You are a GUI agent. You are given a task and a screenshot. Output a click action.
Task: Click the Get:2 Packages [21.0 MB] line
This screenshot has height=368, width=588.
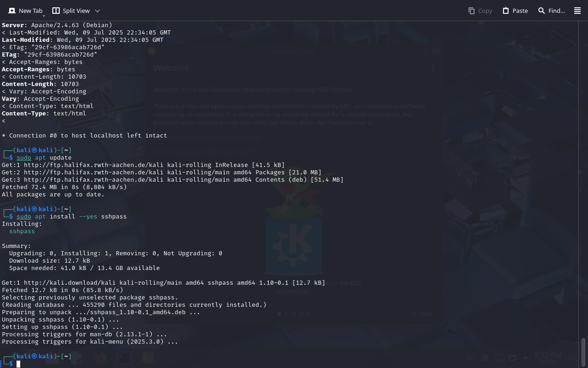coord(162,172)
